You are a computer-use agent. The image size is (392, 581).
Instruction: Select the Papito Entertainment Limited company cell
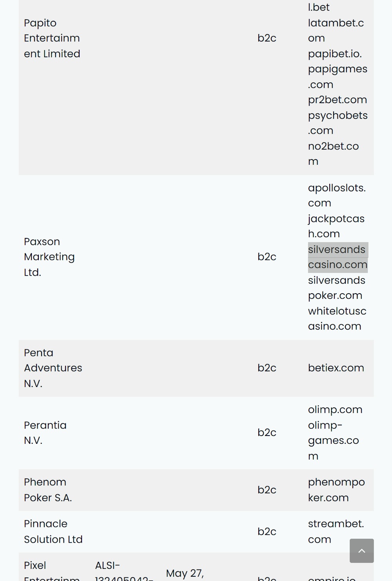tap(52, 38)
